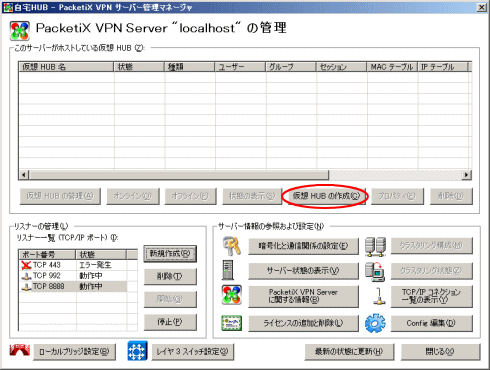Click the error icon of TCP 443 listener

click(x=26, y=265)
